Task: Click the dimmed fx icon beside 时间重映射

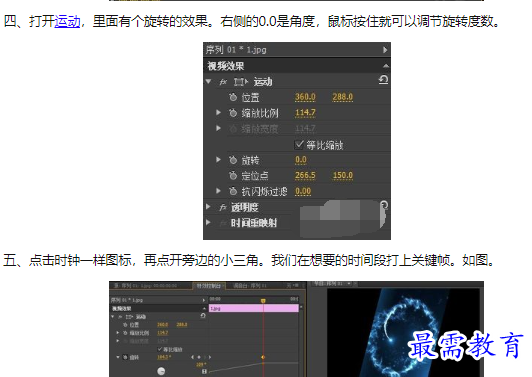Action: [x=223, y=223]
